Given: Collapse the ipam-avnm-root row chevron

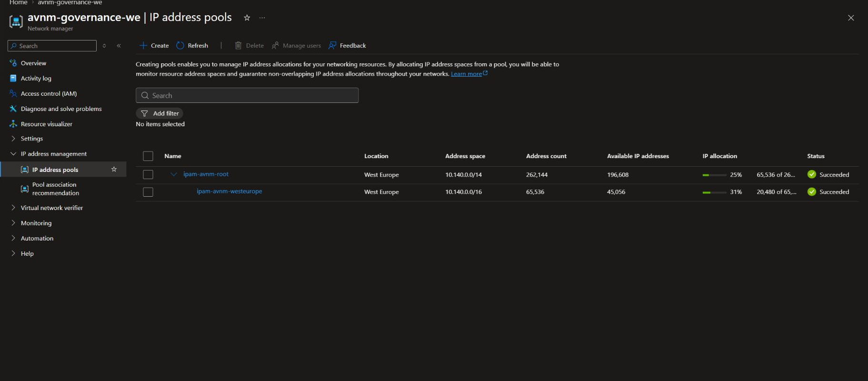Looking at the screenshot, I should (x=174, y=174).
